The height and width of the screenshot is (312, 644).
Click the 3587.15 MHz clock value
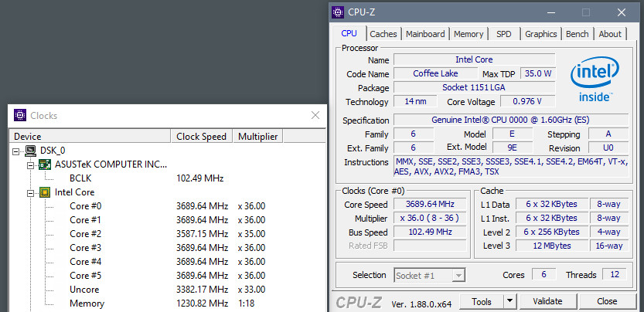pyautogui.click(x=202, y=234)
